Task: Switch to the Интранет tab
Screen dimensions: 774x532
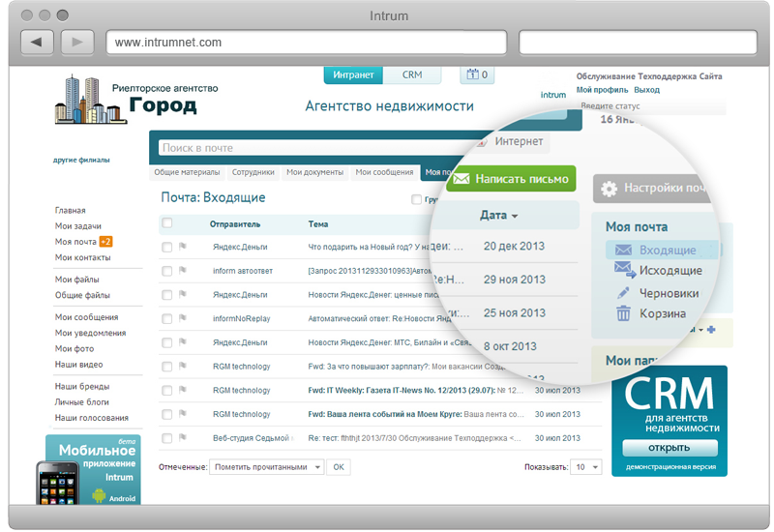Action: click(x=353, y=74)
